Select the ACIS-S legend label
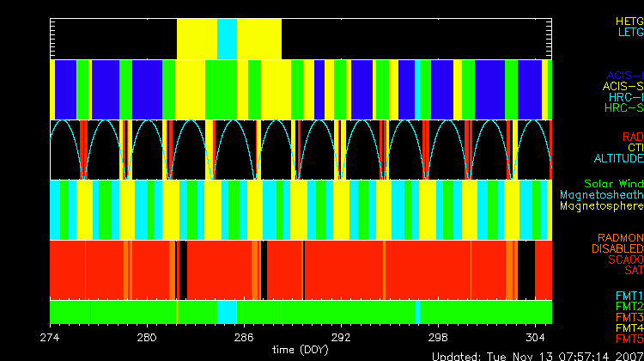 click(x=623, y=86)
